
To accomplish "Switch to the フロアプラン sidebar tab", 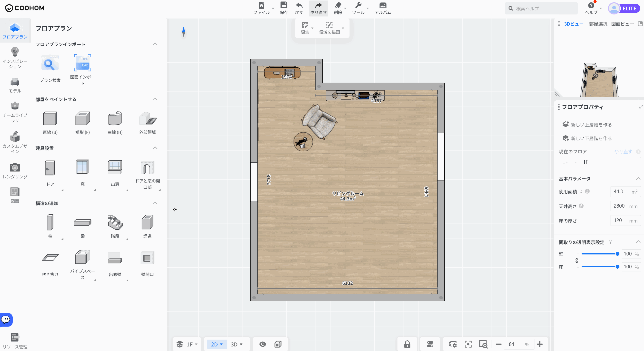I will pyautogui.click(x=15, y=31).
